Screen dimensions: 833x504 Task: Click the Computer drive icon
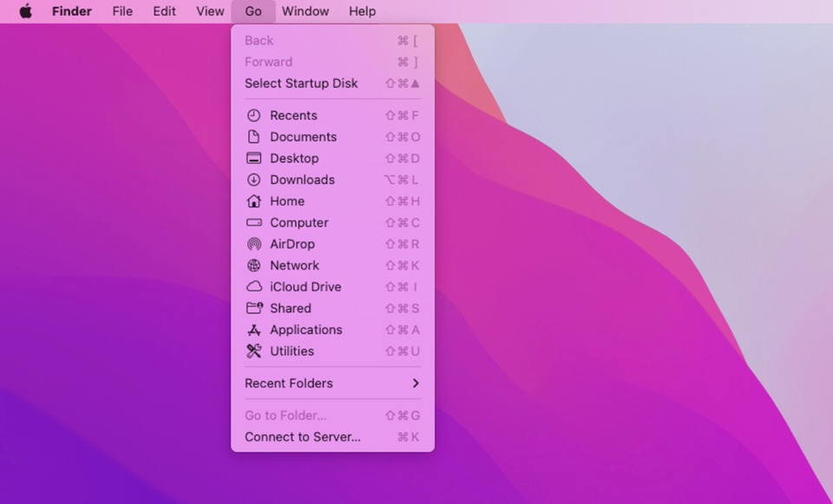click(x=254, y=223)
